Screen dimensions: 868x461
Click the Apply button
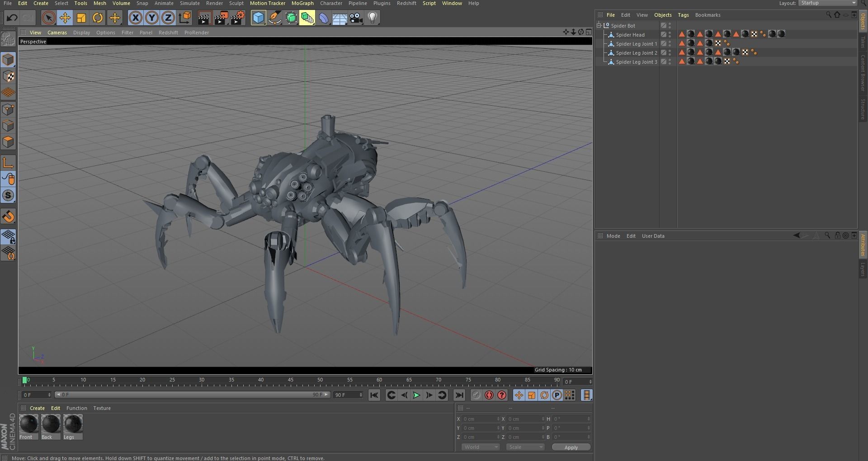coord(571,447)
